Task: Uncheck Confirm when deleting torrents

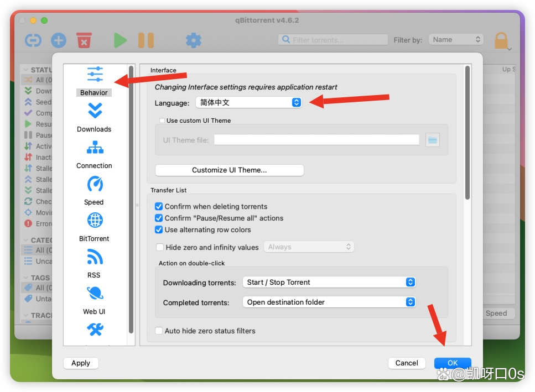Action: (159, 206)
